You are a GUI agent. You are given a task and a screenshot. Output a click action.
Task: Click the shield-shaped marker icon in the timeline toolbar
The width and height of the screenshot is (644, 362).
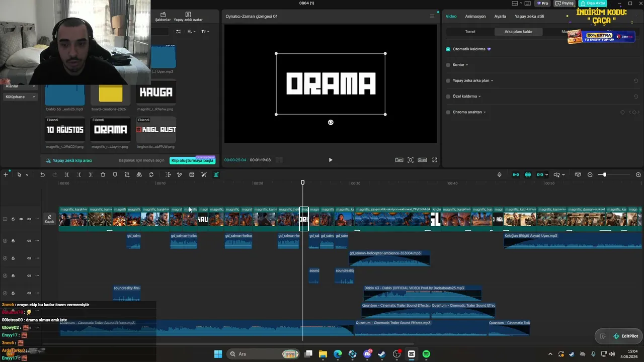[x=115, y=174]
